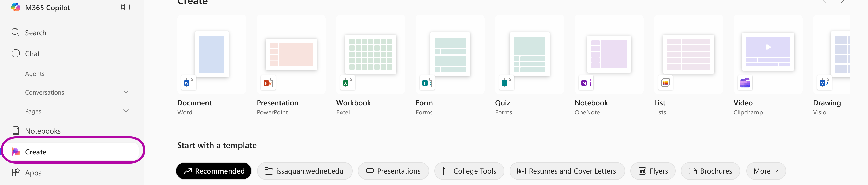Expand the Conversations section
The height and width of the screenshot is (185, 868).
126,92
